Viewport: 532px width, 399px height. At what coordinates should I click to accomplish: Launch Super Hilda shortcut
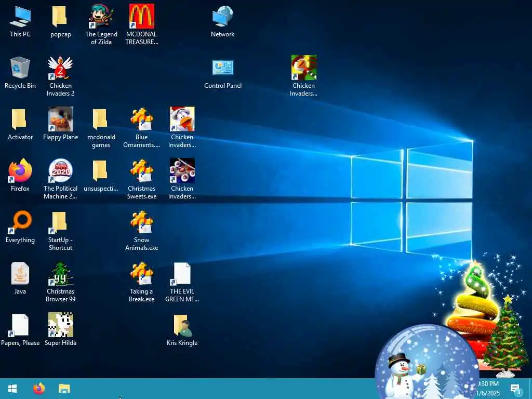click(60, 330)
